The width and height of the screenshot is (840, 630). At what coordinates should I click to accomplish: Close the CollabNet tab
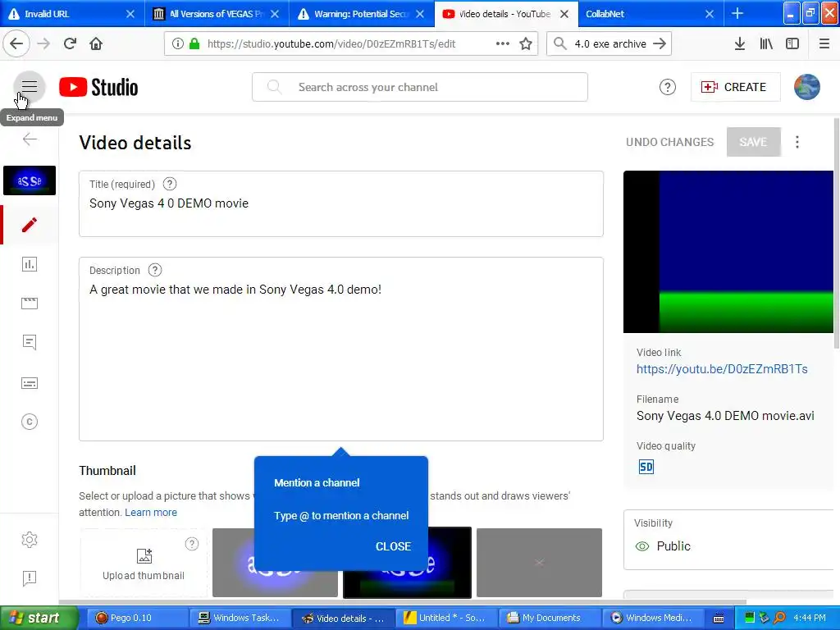pos(710,14)
